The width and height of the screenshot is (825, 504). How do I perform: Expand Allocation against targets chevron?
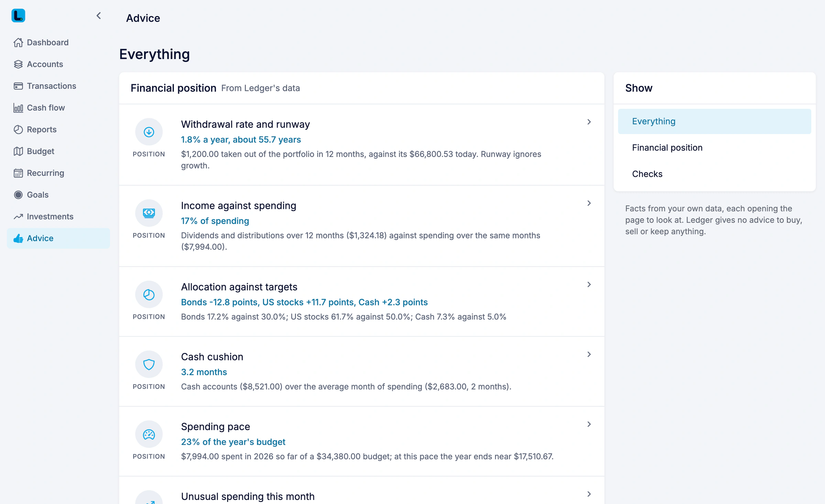pos(589,284)
